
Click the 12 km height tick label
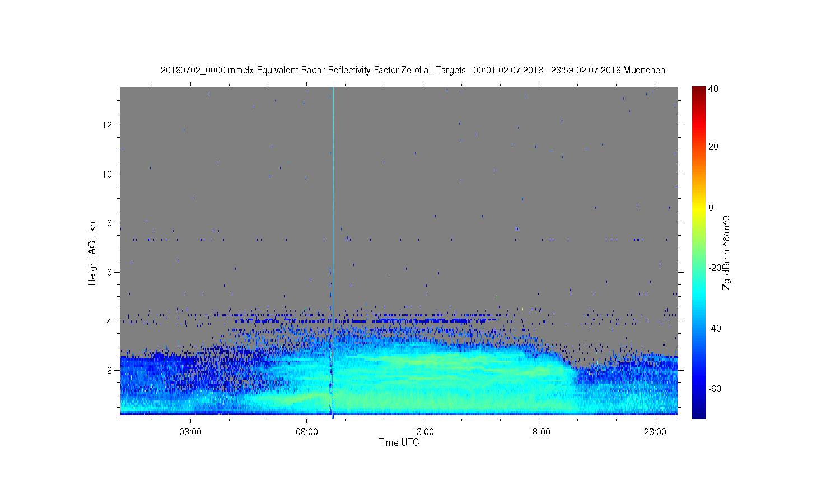pyautogui.click(x=108, y=124)
